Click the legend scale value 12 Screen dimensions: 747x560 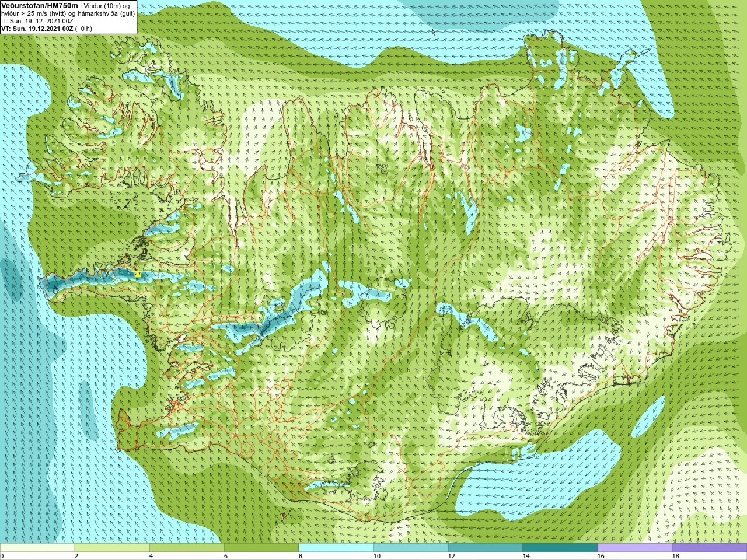point(452,556)
